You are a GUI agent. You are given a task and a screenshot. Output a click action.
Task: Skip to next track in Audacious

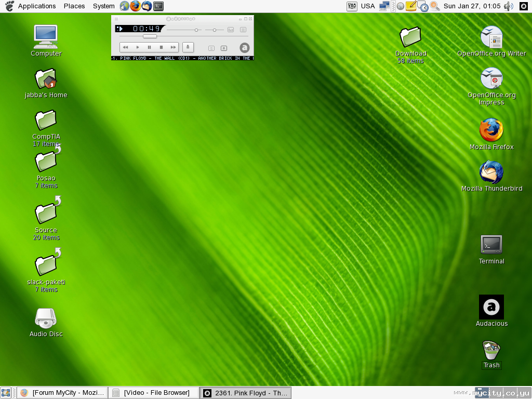[x=173, y=47]
